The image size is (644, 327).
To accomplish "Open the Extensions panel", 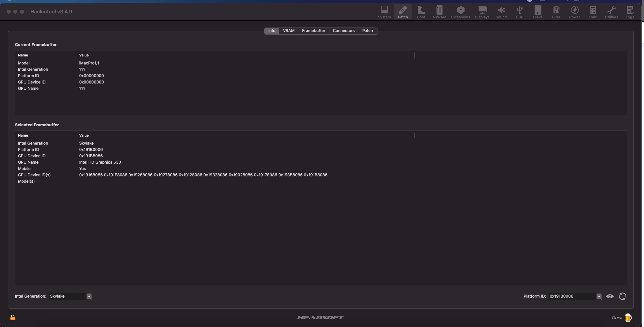I will [460, 12].
